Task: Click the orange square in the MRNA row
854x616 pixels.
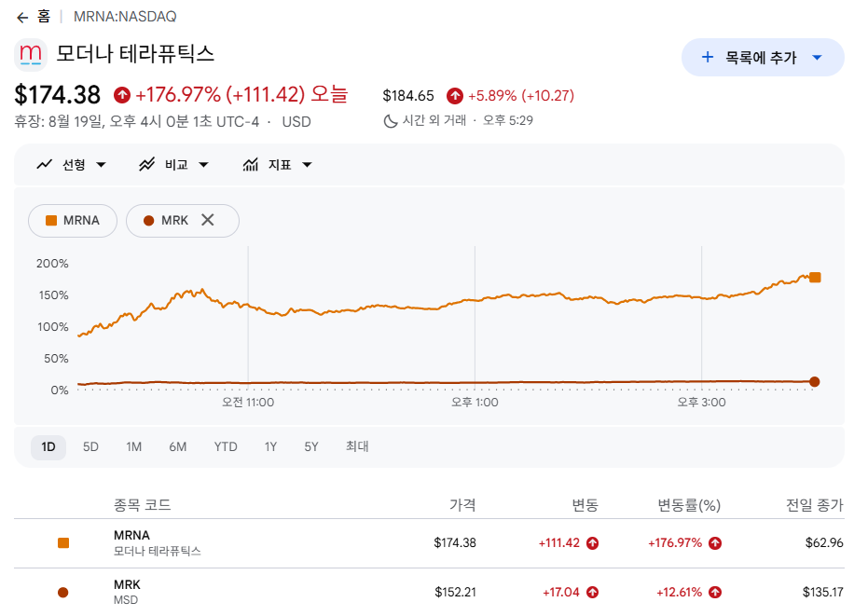Action: 63,543
